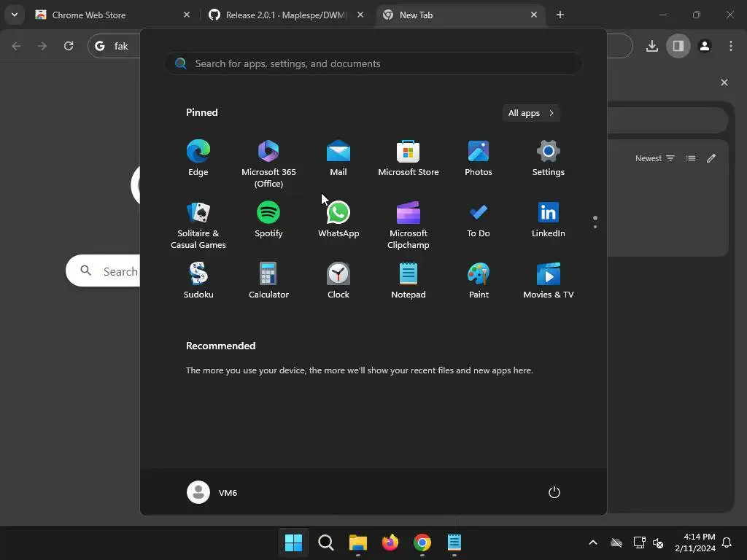The width and height of the screenshot is (747, 560).
Task: Launch Movies & TV app
Action: click(x=549, y=281)
